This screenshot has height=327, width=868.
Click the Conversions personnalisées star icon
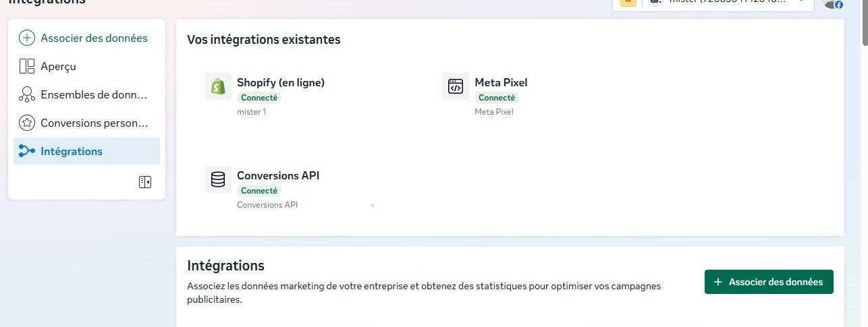point(27,123)
